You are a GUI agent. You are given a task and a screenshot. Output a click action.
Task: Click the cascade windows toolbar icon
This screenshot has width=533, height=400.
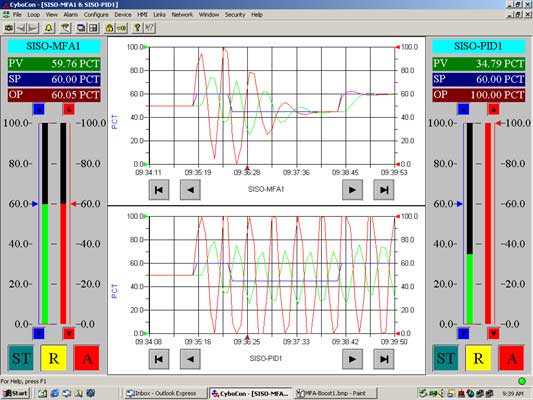pos(81,28)
